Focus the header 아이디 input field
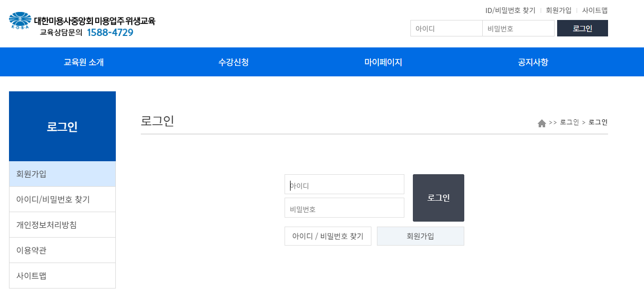This screenshot has width=644, height=293. (446, 28)
